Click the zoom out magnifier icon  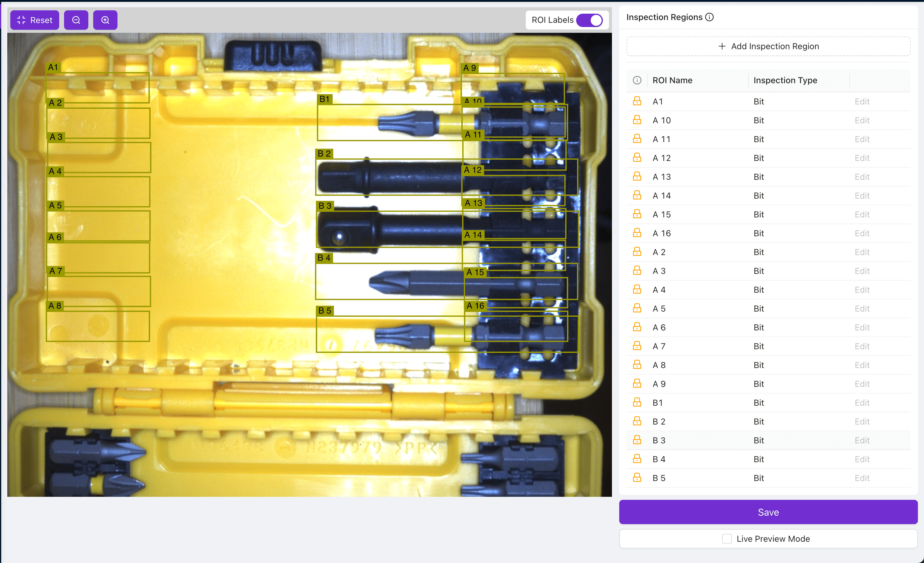pos(76,20)
